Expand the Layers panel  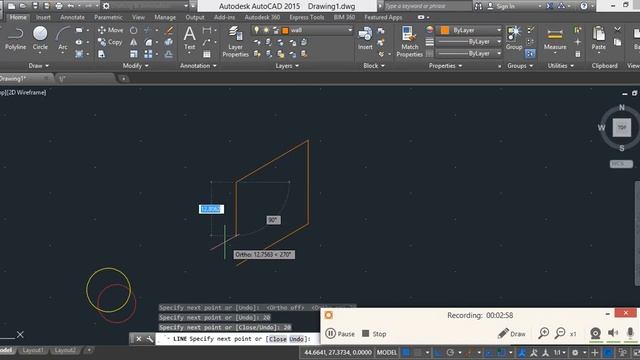(287, 66)
